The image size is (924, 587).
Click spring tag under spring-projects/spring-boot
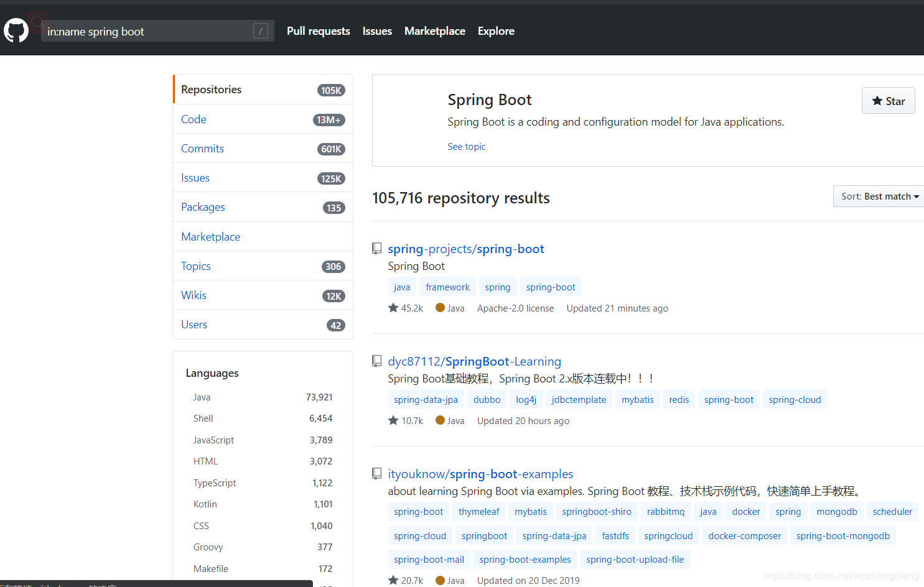(498, 287)
